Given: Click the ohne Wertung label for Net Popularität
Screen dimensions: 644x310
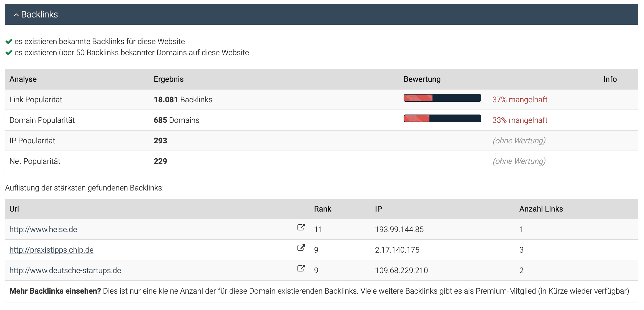Looking at the screenshot, I should pyautogui.click(x=519, y=161).
